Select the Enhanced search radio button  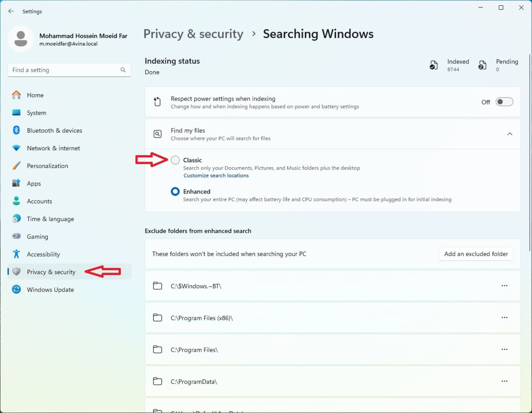click(x=175, y=191)
